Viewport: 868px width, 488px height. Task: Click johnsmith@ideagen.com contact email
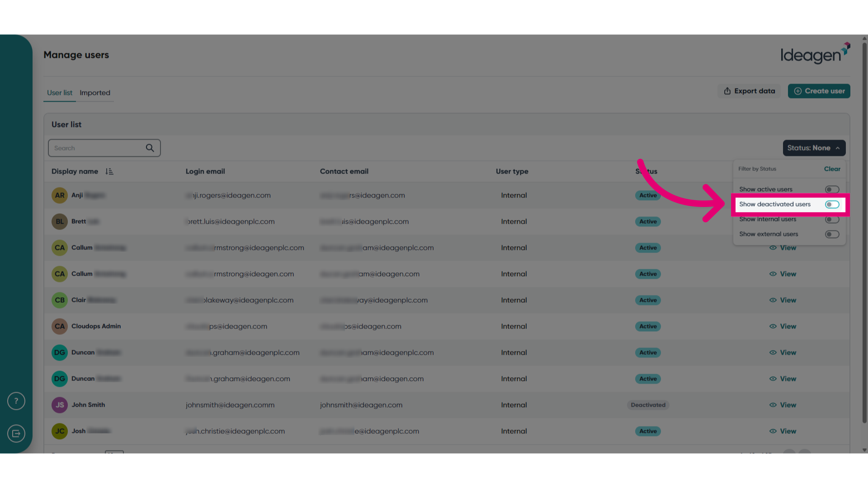(361, 405)
